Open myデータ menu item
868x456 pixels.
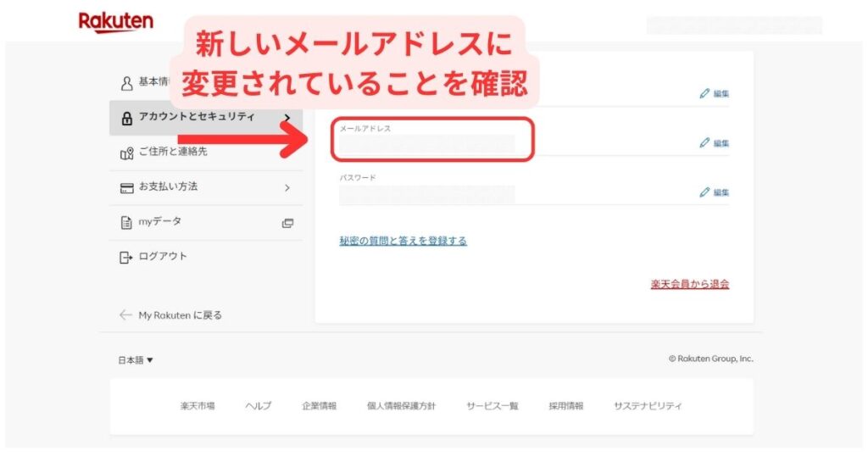click(206, 222)
